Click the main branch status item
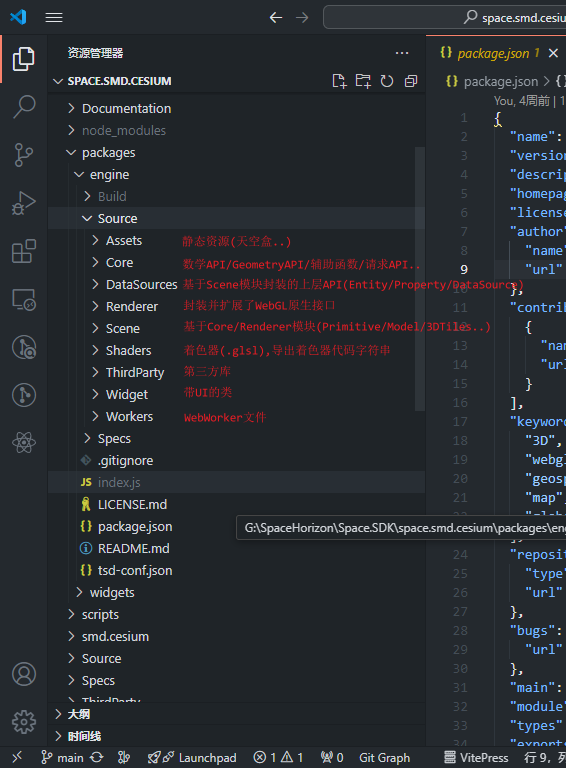 coord(63,758)
